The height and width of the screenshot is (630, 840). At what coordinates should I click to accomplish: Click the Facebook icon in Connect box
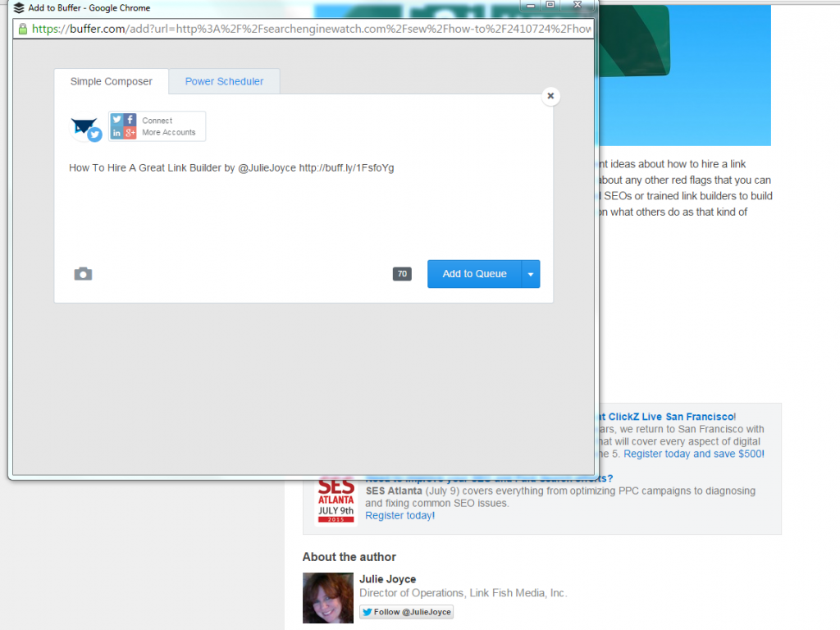pos(130,120)
